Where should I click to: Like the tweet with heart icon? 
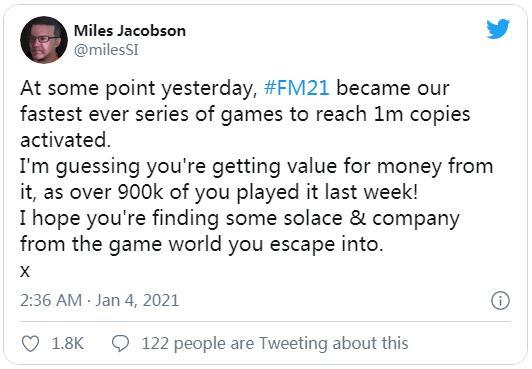(x=31, y=344)
